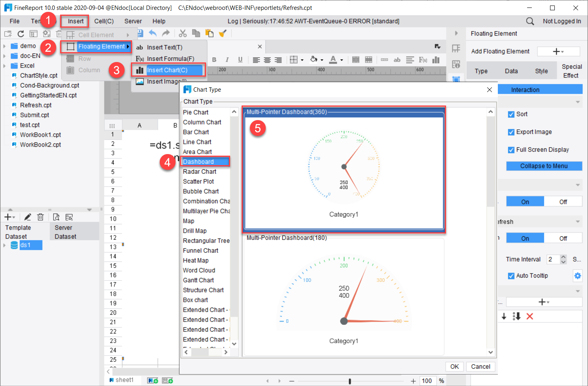The image size is (588, 386).
Task: Uncheck the Sort checkbox
Action: (511, 114)
